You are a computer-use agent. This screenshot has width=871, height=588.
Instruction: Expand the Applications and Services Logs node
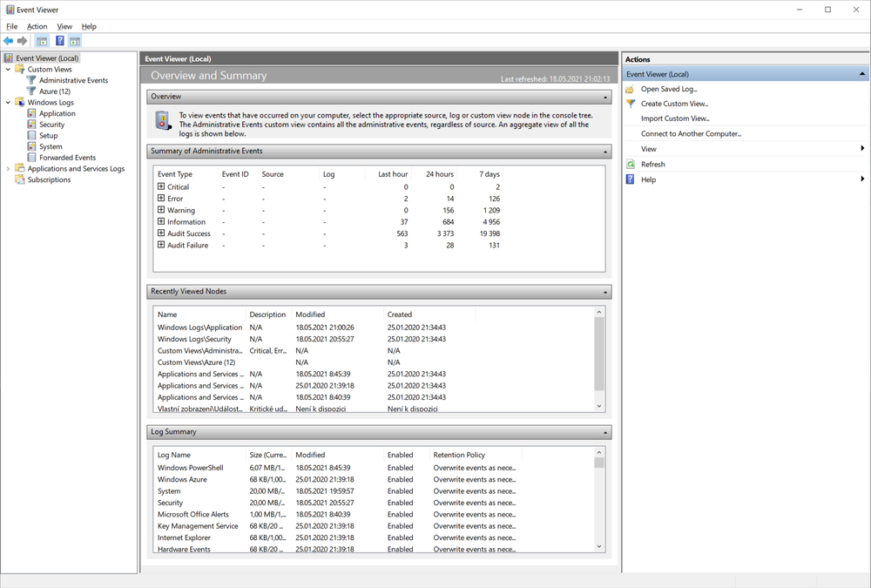[x=8, y=168]
